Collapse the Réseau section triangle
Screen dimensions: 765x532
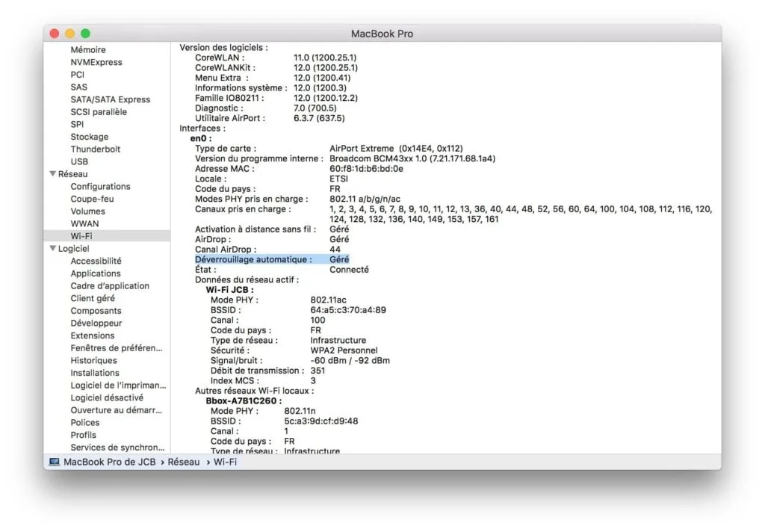(53, 174)
